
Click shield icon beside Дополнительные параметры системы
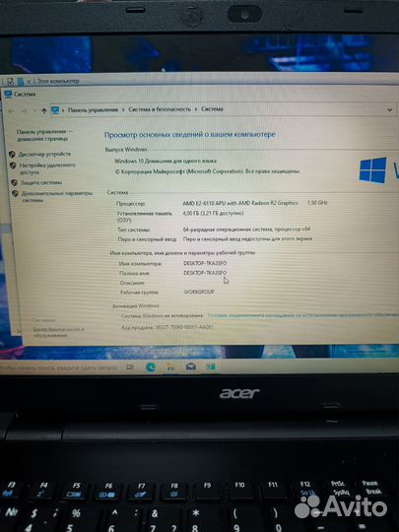point(15,193)
